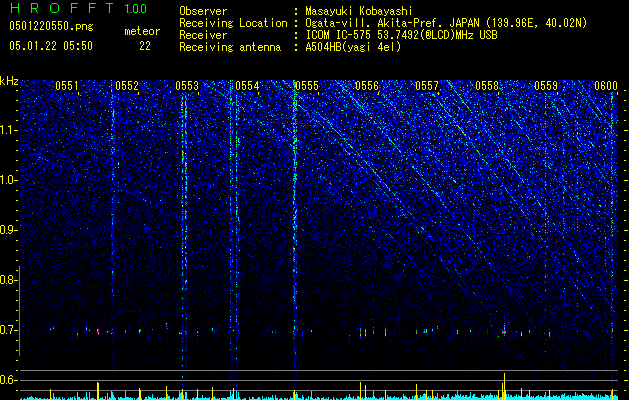Click the 0.6 kHz axis label
Image resolution: width=629 pixels, height=400 pixels.
coord(9,380)
